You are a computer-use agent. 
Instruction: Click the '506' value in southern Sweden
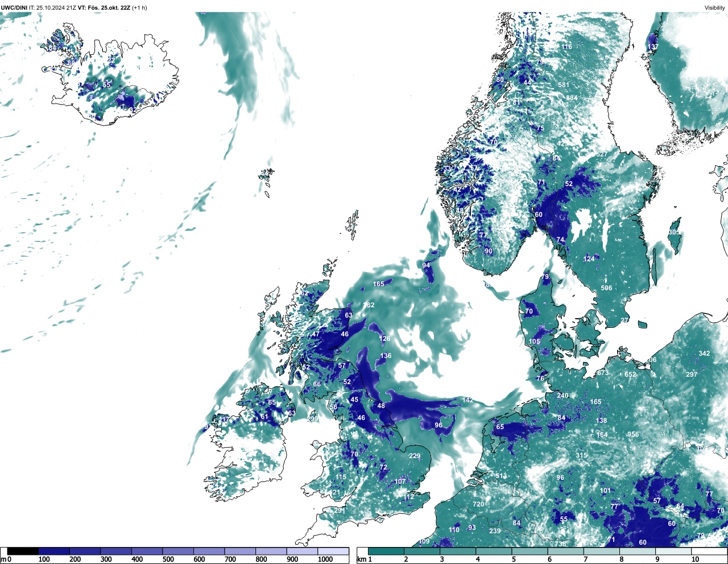pos(607,288)
